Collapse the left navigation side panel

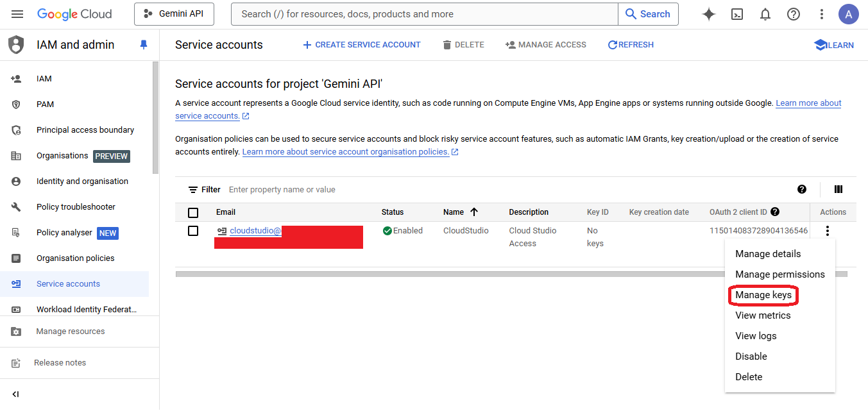coord(16,394)
